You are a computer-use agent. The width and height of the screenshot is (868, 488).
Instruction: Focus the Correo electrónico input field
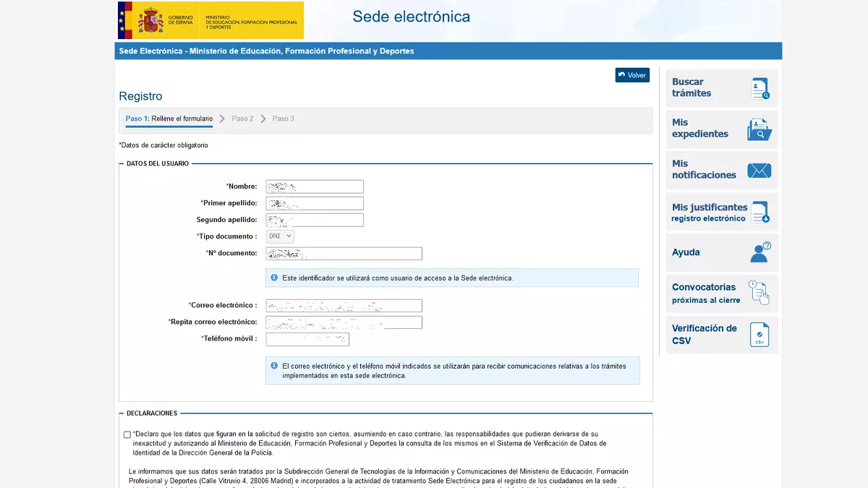click(344, 306)
